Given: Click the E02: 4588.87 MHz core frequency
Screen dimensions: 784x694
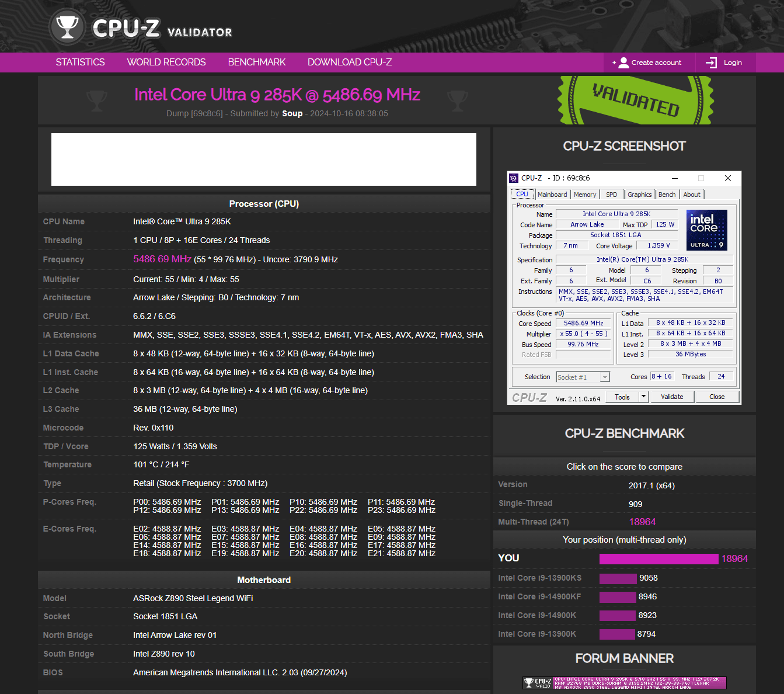Looking at the screenshot, I should pyautogui.click(x=167, y=529).
